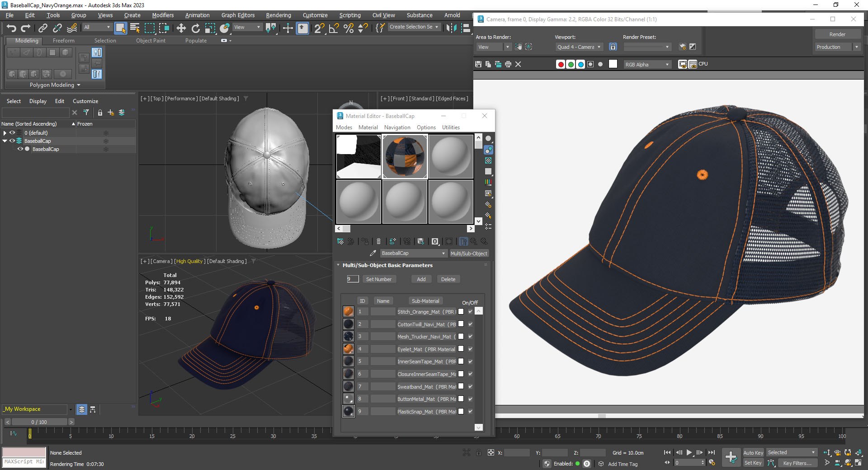
Task: Open Viewport Quad 4 - Camera dropdown
Action: coord(579,47)
